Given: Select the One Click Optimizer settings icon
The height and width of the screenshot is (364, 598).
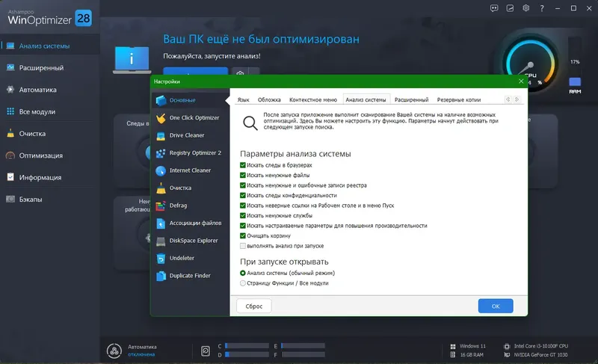Looking at the screenshot, I should (161, 118).
